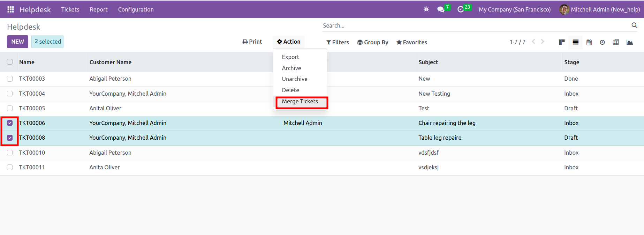The image size is (644, 235).
Task: Expand the Filters dropdown
Action: pos(338,42)
